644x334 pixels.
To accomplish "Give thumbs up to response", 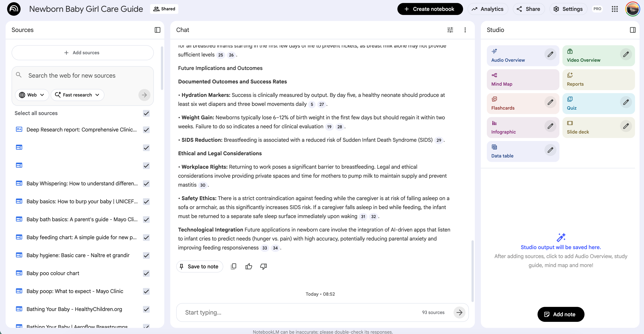I will (x=248, y=266).
